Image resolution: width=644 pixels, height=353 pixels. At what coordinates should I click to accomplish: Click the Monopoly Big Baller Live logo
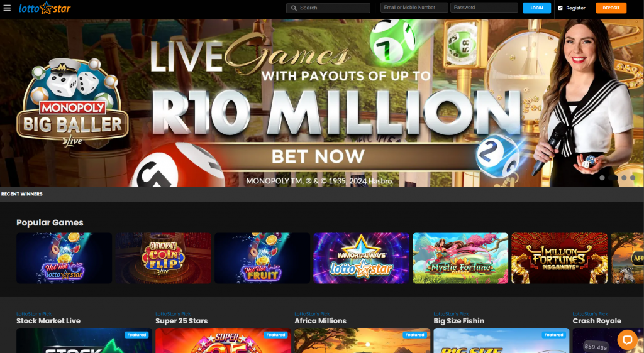pos(72,101)
